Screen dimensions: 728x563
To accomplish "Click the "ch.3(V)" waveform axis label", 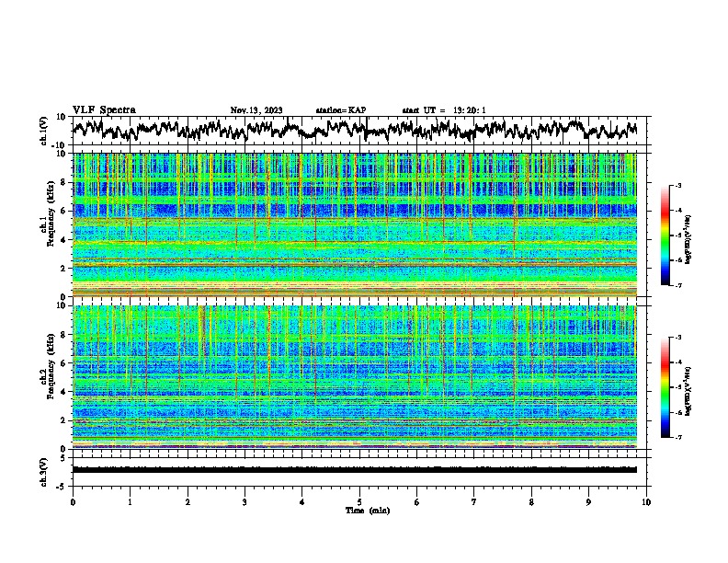I will 44,472.
